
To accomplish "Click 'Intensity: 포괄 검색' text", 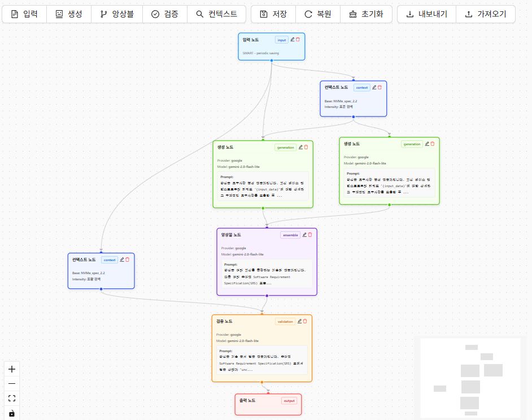I will [x=86, y=279].
